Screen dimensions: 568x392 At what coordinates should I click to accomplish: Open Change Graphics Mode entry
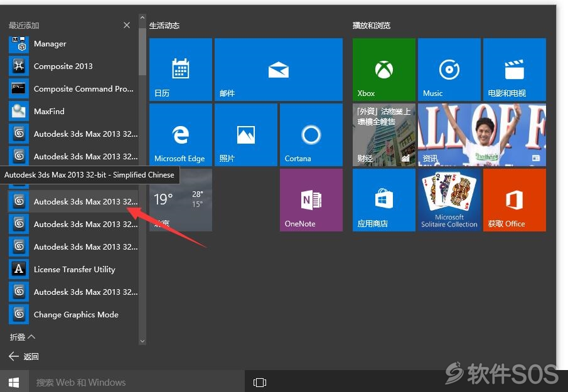73,315
